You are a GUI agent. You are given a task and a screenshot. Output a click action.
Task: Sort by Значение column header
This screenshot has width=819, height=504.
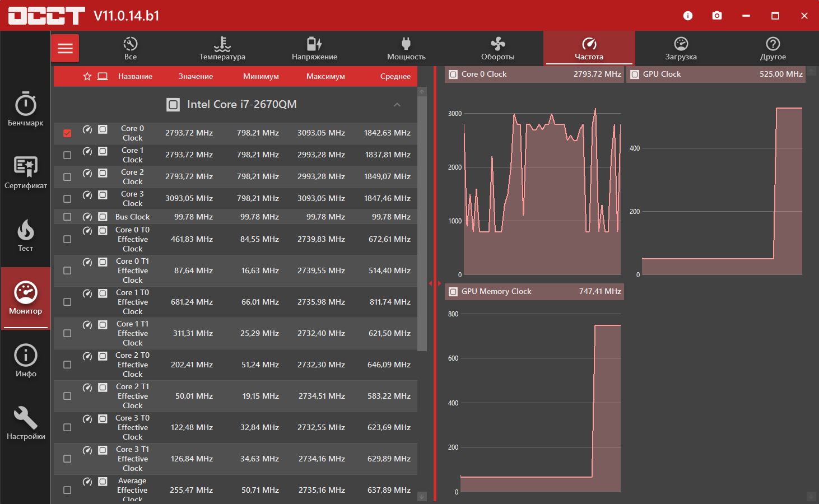point(196,76)
